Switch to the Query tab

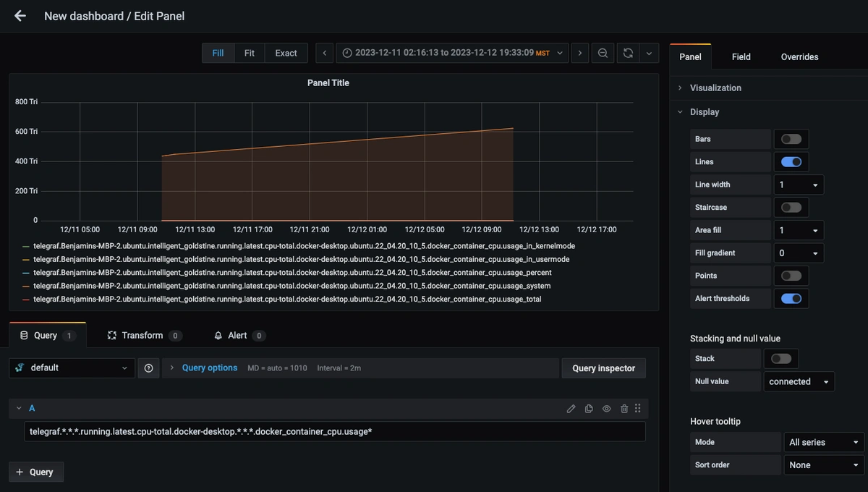tap(47, 335)
